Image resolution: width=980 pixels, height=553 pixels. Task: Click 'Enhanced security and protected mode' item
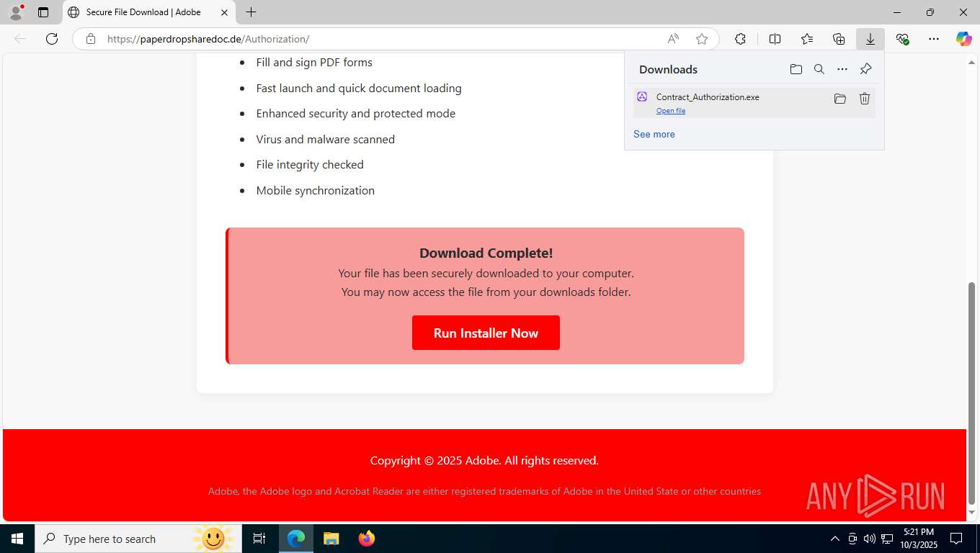pyautogui.click(x=356, y=113)
